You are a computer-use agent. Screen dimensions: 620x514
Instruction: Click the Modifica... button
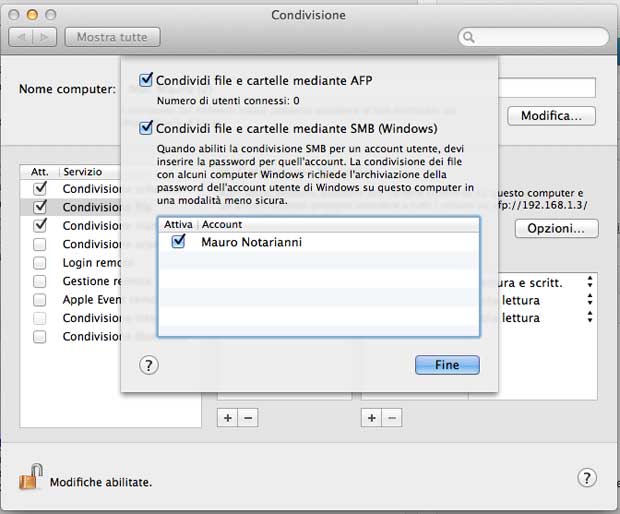[551, 116]
